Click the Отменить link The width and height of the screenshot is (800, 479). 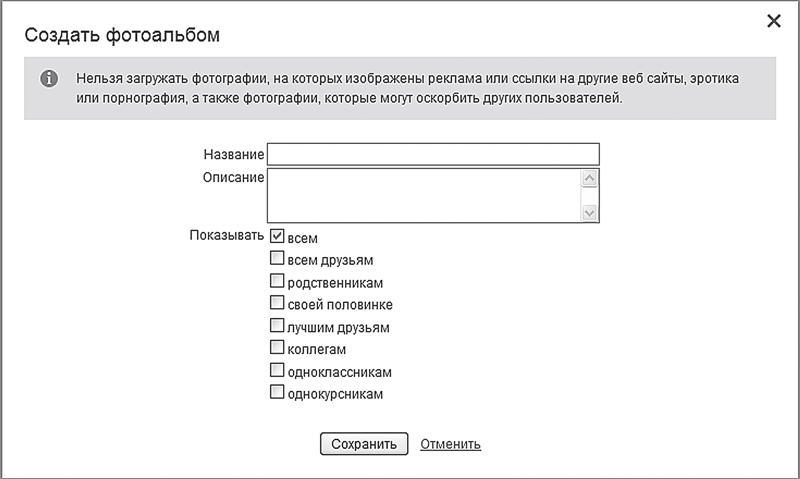[x=450, y=444]
